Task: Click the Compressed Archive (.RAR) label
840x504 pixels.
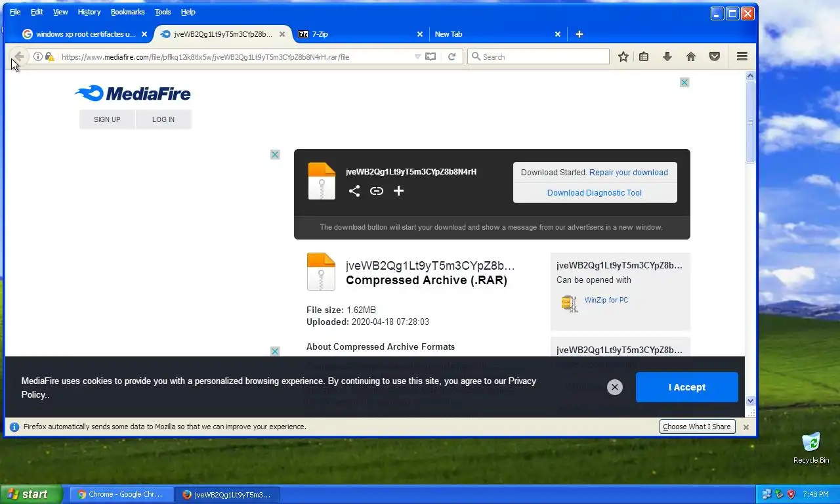Action: [x=427, y=280]
